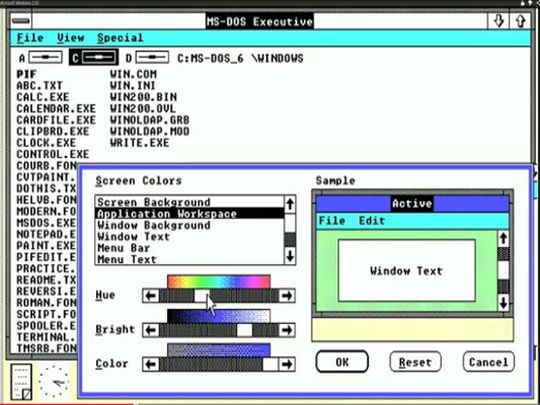Select Window Text list item

(x=189, y=237)
